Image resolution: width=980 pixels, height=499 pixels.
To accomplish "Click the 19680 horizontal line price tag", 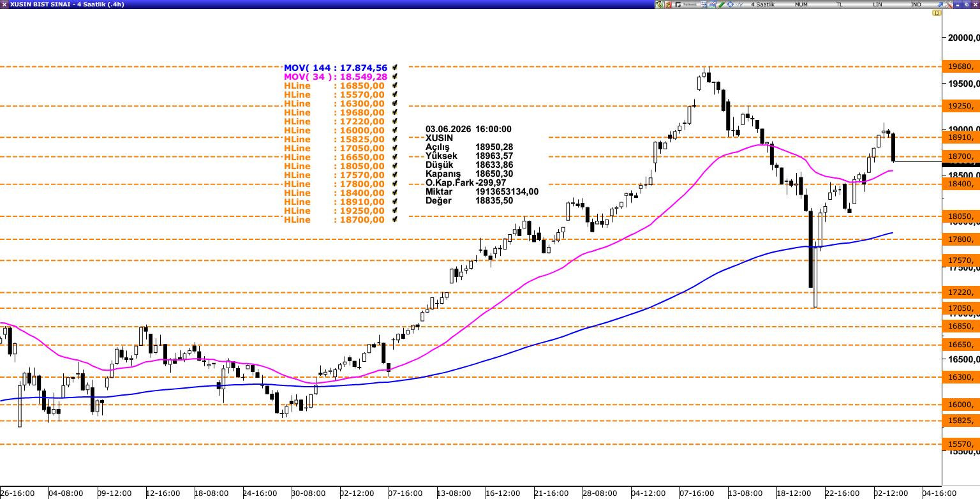I will pos(960,66).
